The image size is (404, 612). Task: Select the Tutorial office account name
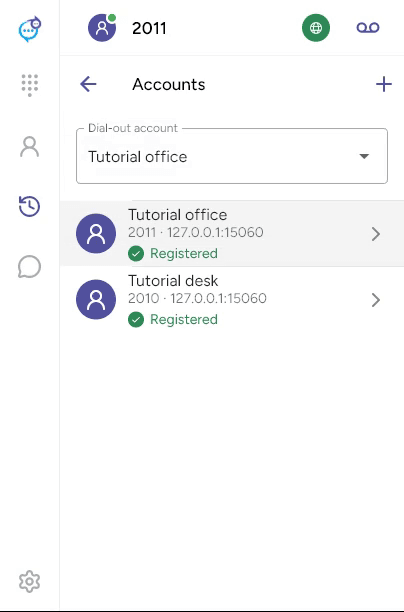coord(178,215)
